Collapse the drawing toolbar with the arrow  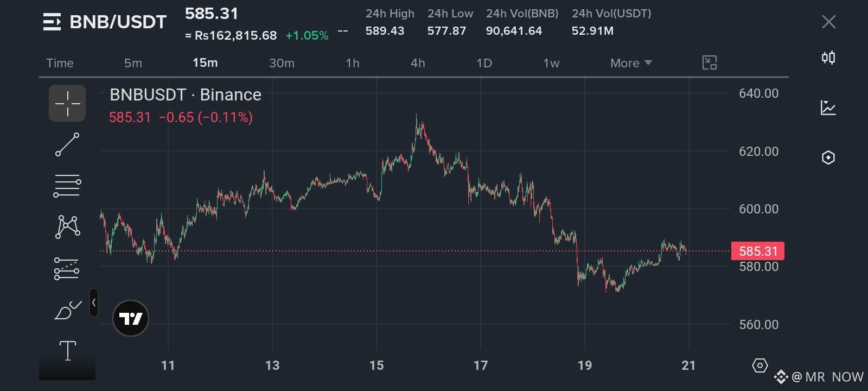click(x=94, y=302)
